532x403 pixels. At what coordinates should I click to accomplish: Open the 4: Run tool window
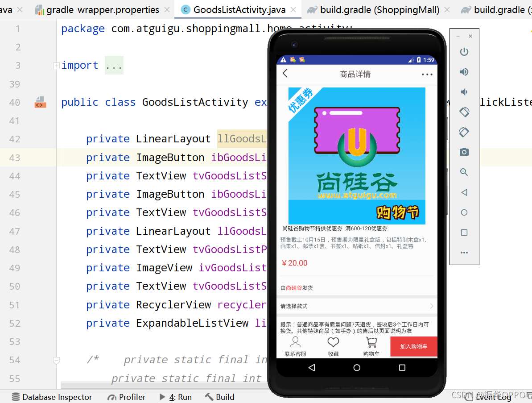(x=175, y=397)
